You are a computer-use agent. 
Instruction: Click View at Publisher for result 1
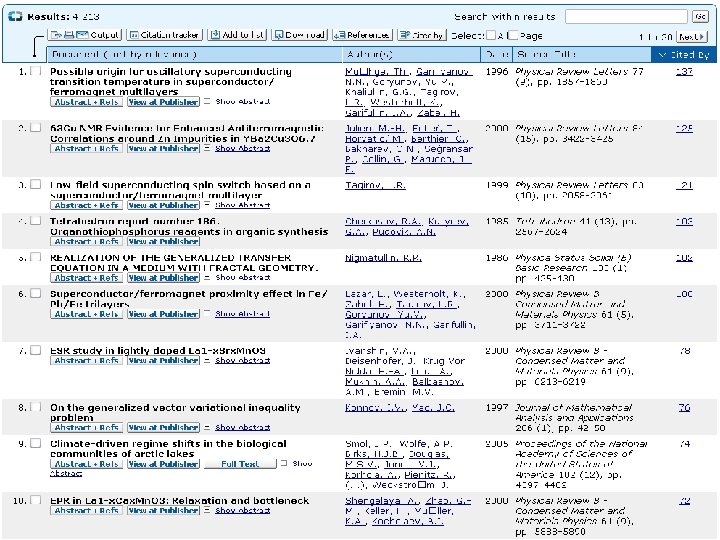pos(163,102)
